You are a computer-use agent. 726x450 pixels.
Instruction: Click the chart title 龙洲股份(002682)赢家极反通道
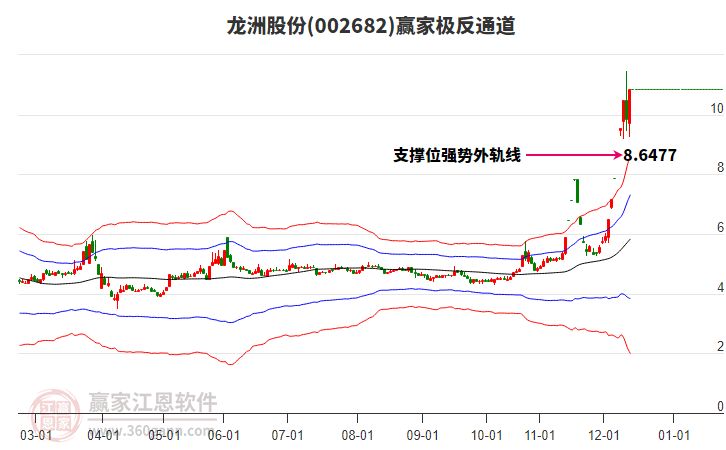point(371,26)
